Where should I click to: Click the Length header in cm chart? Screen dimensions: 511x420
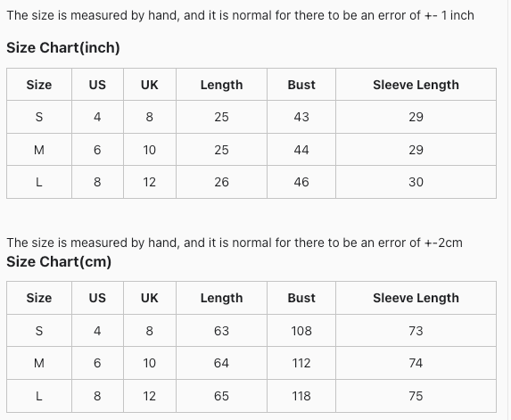point(221,298)
